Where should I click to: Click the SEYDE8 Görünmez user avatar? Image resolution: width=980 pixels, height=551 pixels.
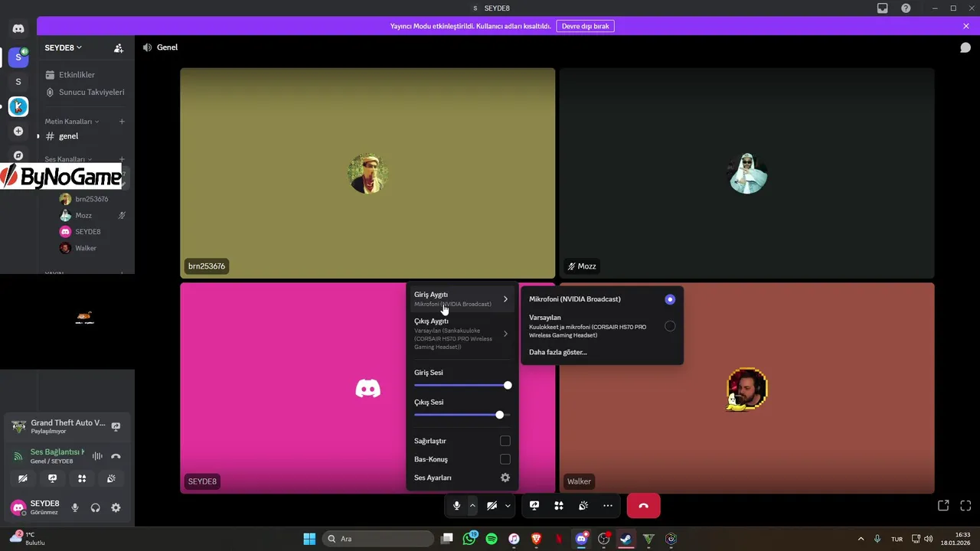(x=18, y=507)
